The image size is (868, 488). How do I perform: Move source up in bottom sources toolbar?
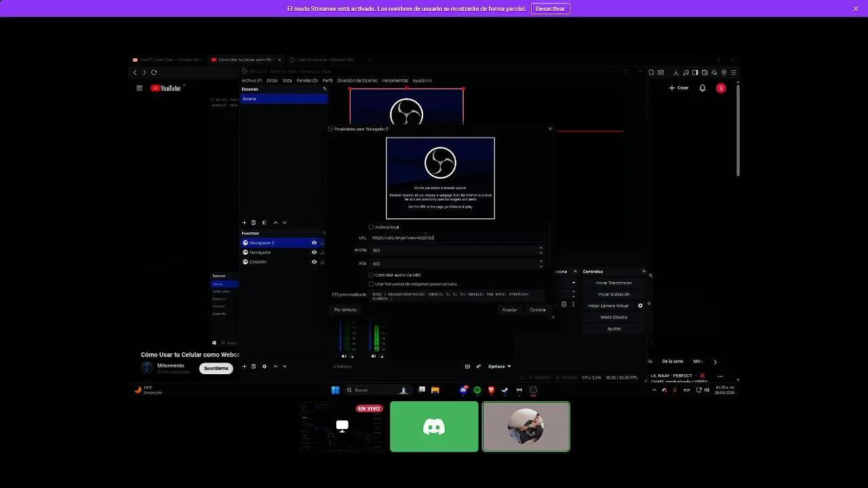point(275,366)
